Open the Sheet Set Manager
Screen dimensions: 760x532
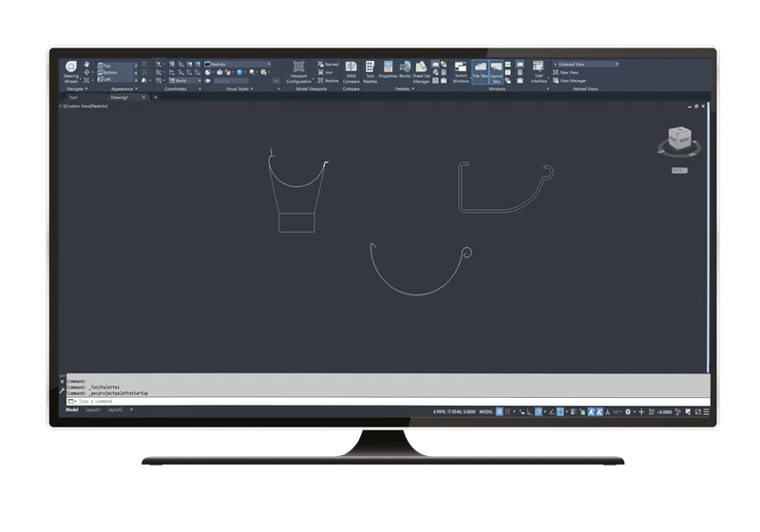coord(421,69)
